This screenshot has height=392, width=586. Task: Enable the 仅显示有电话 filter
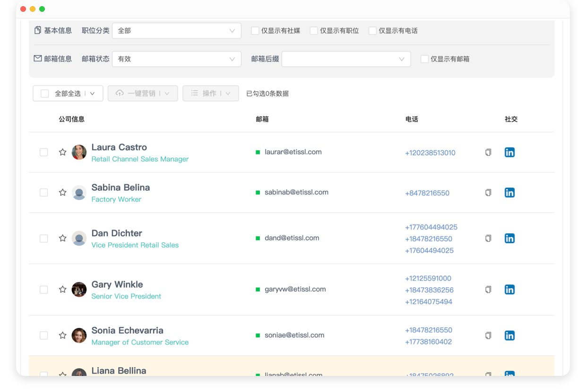pos(372,30)
